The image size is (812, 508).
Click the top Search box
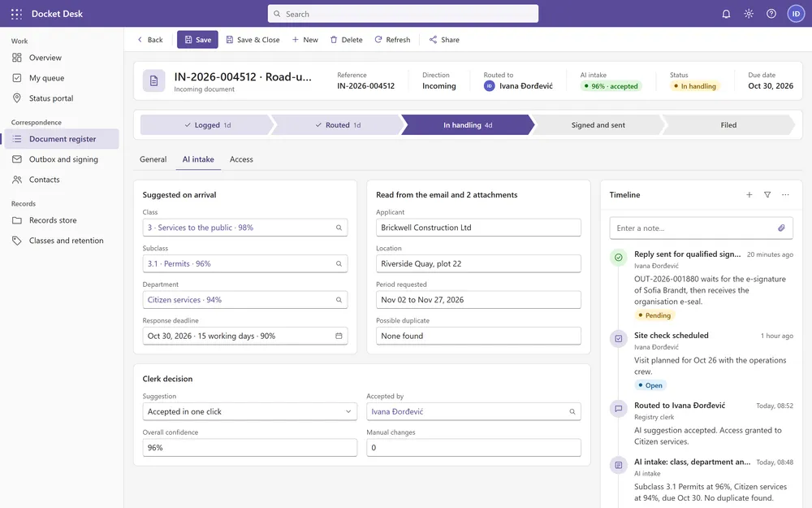403,14
